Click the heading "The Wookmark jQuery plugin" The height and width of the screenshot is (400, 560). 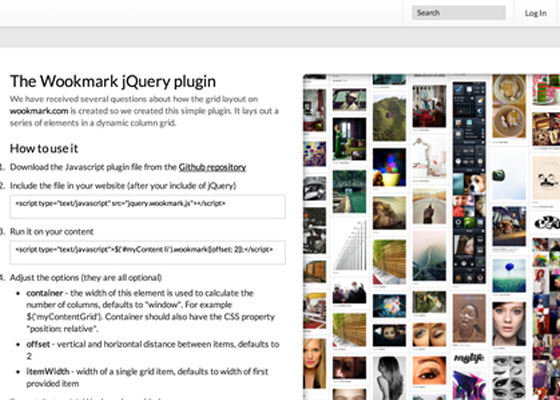coord(113,81)
